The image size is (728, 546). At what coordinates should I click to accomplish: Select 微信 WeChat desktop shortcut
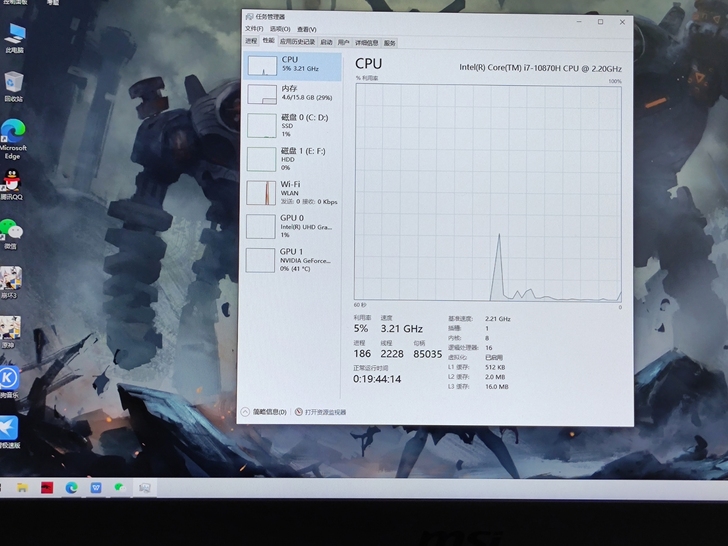click(11, 234)
